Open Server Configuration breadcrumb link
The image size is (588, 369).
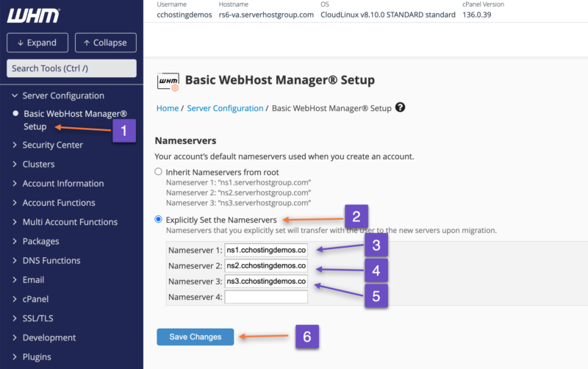point(225,108)
